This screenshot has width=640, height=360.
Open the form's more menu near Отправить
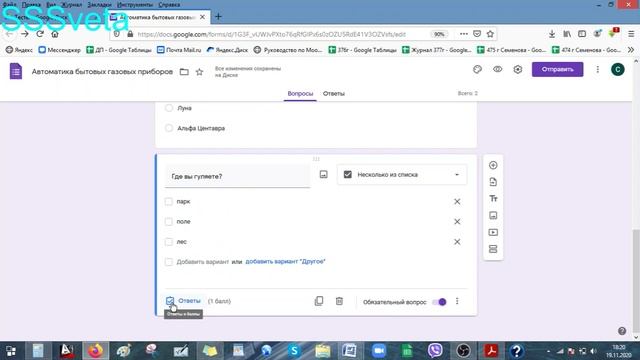point(598,69)
